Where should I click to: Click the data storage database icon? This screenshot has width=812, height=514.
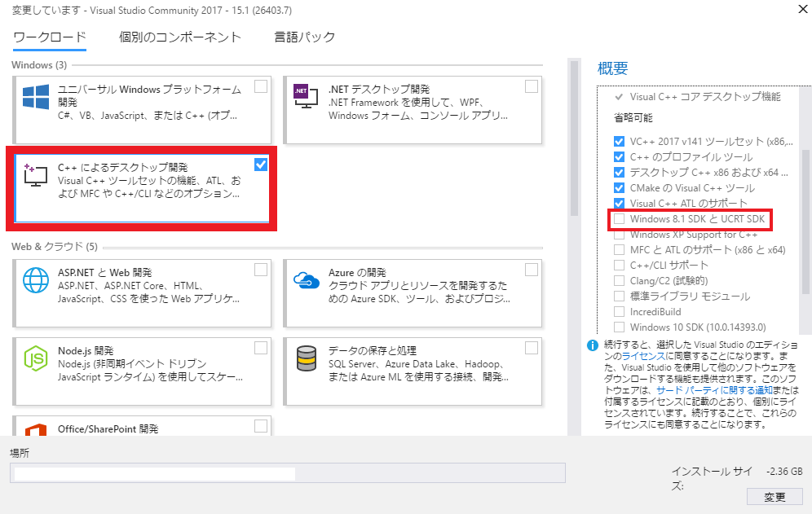tap(306, 358)
